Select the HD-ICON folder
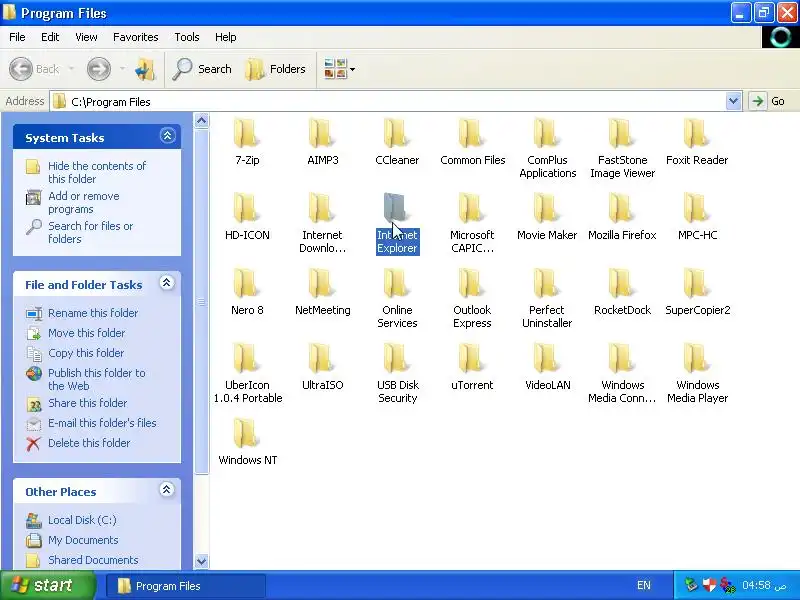Image resolution: width=800 pixels, height=600 pixels. click(247, 216)
